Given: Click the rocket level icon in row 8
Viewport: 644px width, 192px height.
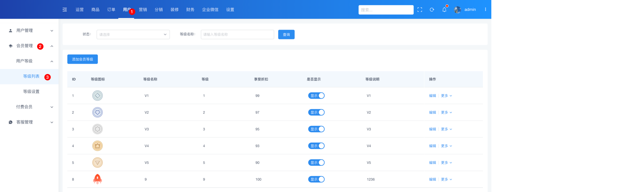Looking at the screenshot, I should click(97, 179).
